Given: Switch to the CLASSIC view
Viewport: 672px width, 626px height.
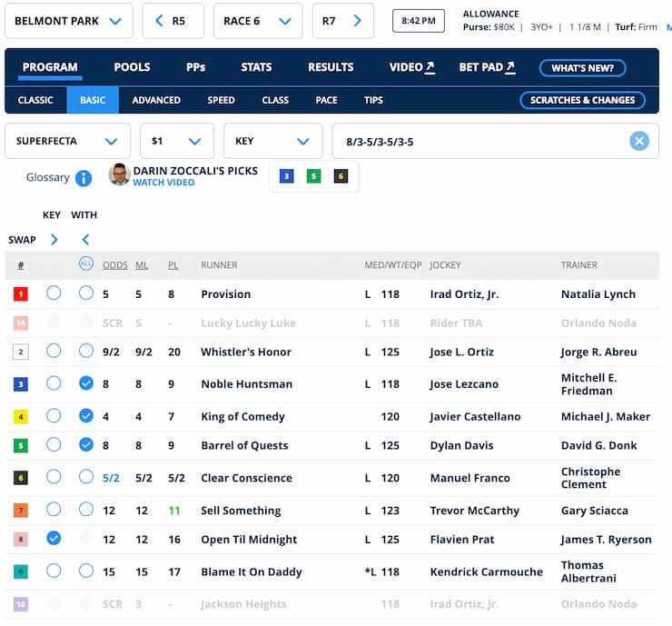Looking at the screenshot, I should pyautogui.click(x=35, y=100).
